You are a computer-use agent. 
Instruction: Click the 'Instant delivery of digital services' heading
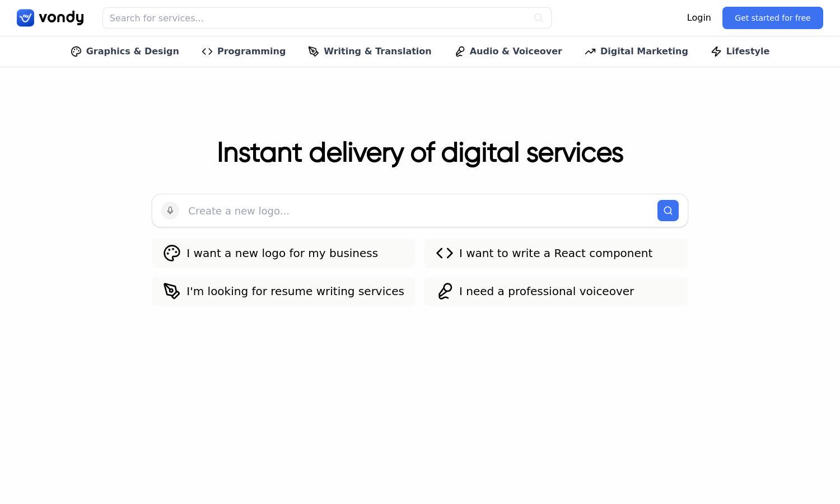[420, 153]
